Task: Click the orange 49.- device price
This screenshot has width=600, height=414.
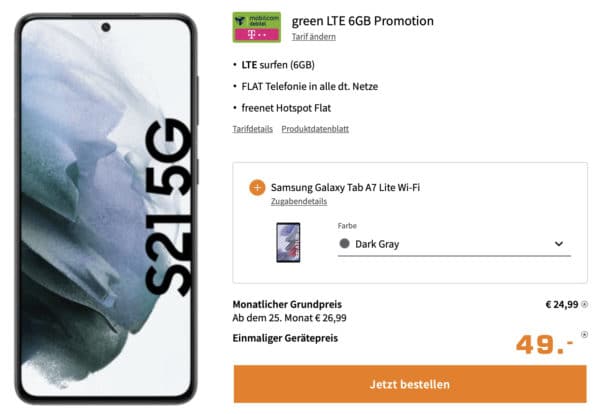Action: click(544, 344)
